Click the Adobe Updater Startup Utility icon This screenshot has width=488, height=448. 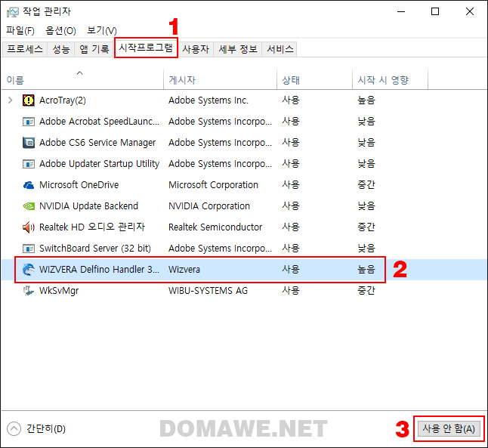coord(29,164)
